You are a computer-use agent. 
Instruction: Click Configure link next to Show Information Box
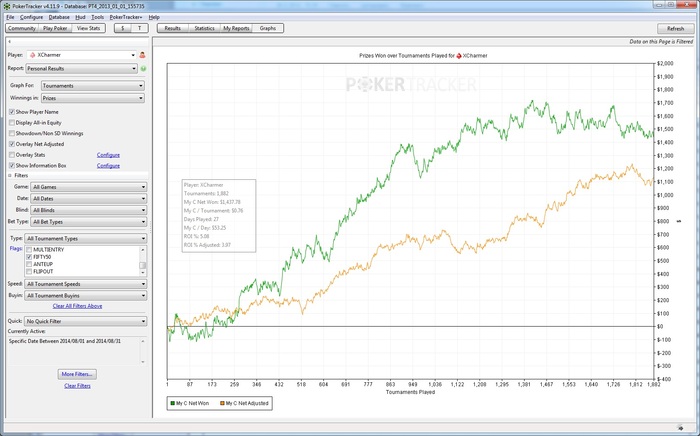108,166
